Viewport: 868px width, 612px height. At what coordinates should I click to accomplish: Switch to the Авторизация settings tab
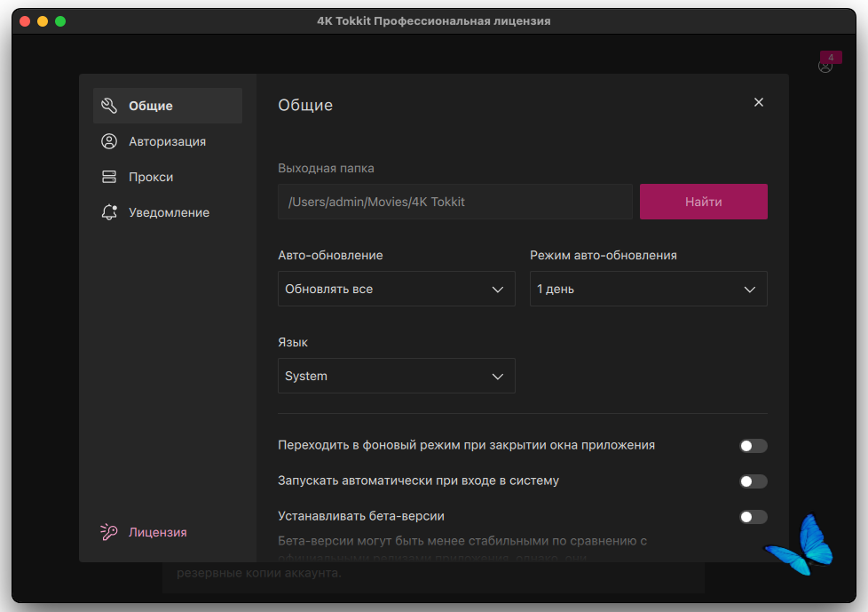click(167, 141)
